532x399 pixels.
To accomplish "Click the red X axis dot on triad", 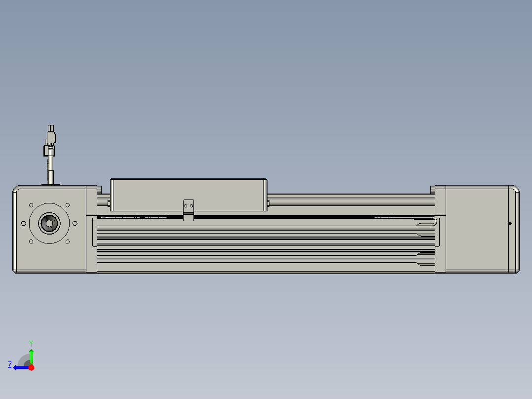I will click(x=32, y=368).
